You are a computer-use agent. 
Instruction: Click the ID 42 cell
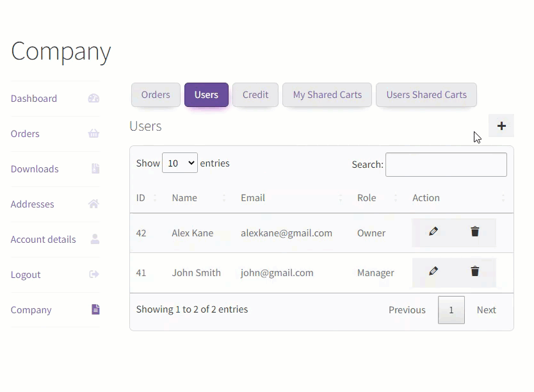(141, 233)
